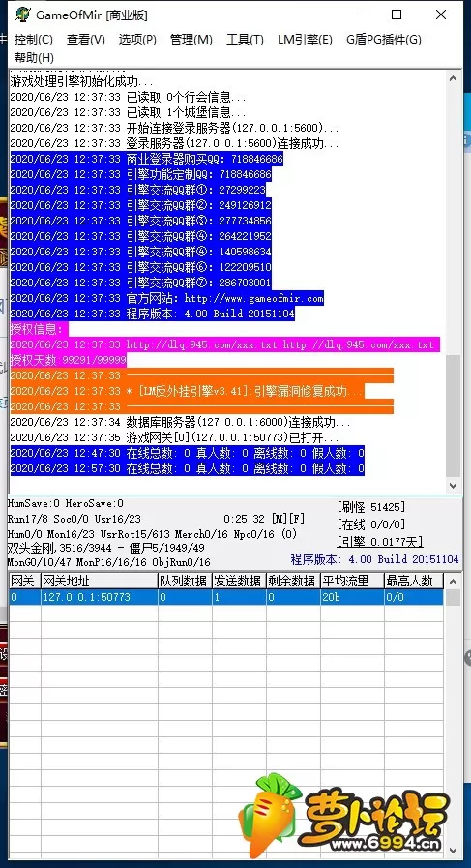Open the 帮助(H) menu
The image size is (471, 868).
click(34, 57)
